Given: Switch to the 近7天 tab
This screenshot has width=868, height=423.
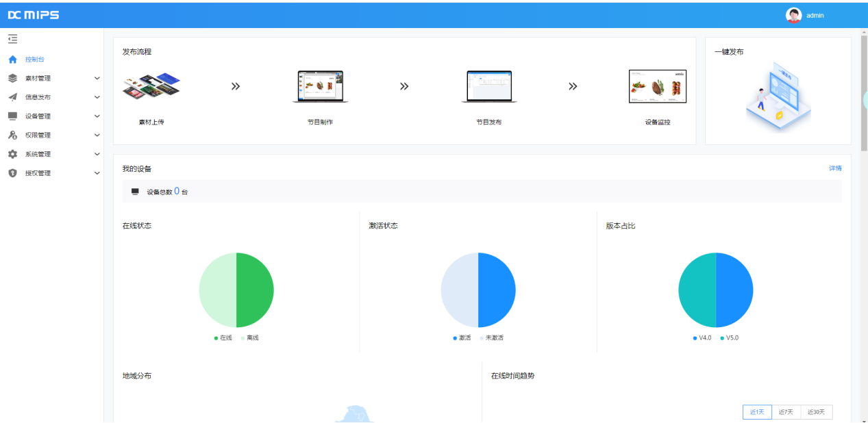Looking at the screenshot, I should 786,412.
